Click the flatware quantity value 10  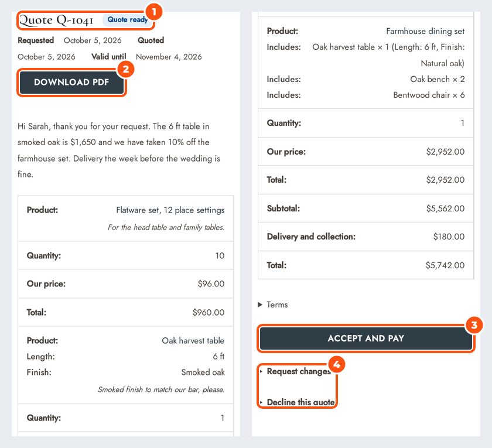pos(220,256)
